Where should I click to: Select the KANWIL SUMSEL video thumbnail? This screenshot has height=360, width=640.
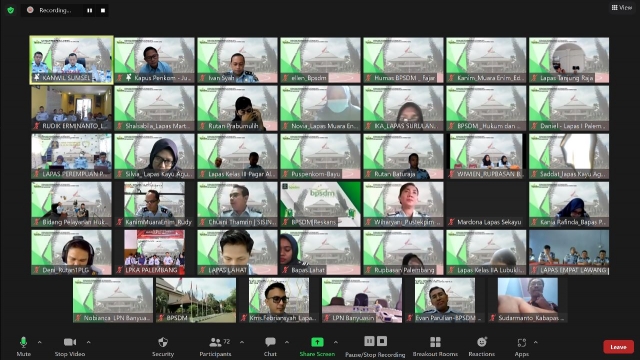(x=71, y=60)
